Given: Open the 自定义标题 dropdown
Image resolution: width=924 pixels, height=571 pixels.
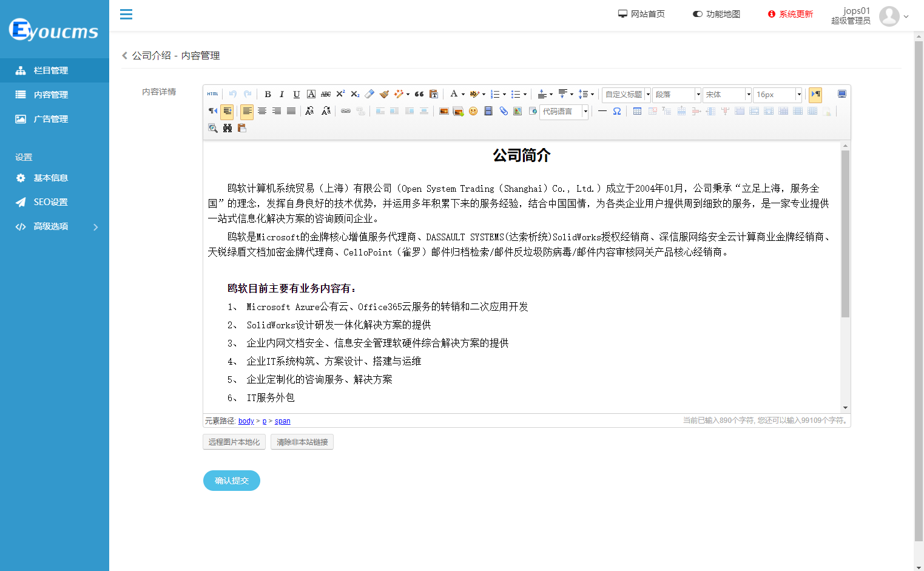Looking at the screenshot, I should click(x=626, y=95).
